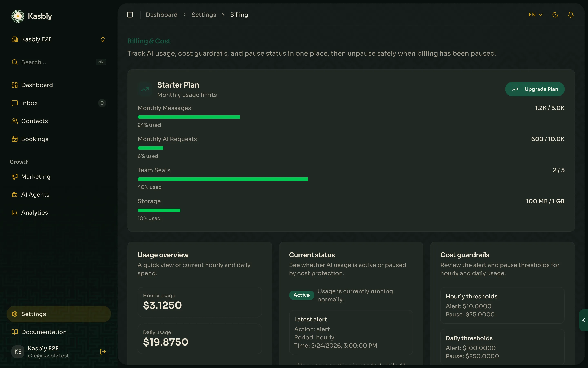The image size is (588, 368).
Task: Click the Bookings calendar icon
Action: tap(14, 139)
